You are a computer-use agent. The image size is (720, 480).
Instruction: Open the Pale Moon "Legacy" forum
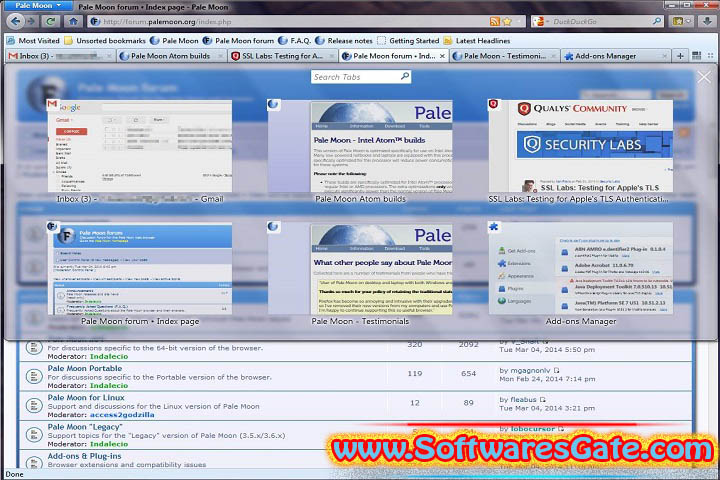85,427
